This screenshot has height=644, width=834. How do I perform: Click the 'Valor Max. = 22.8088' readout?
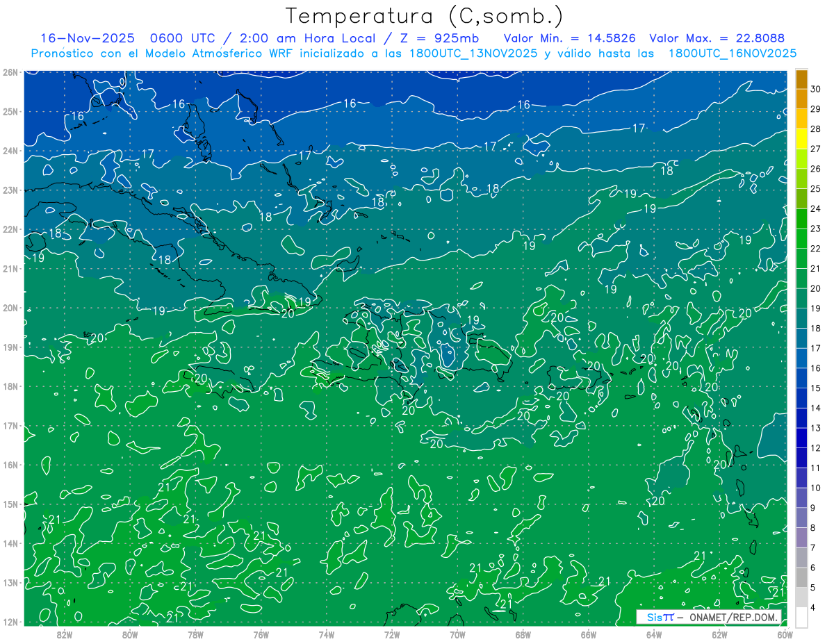(x=717, y=38)
